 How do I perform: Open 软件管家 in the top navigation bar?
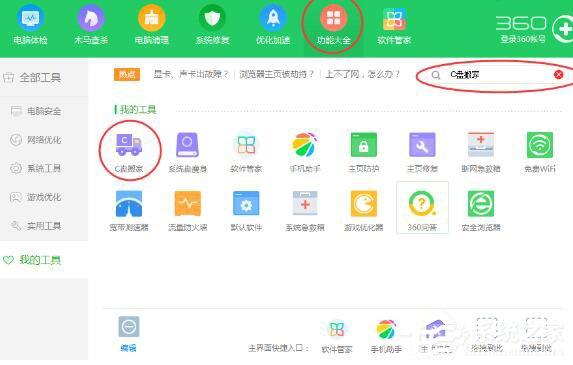[x=394, y=25]
